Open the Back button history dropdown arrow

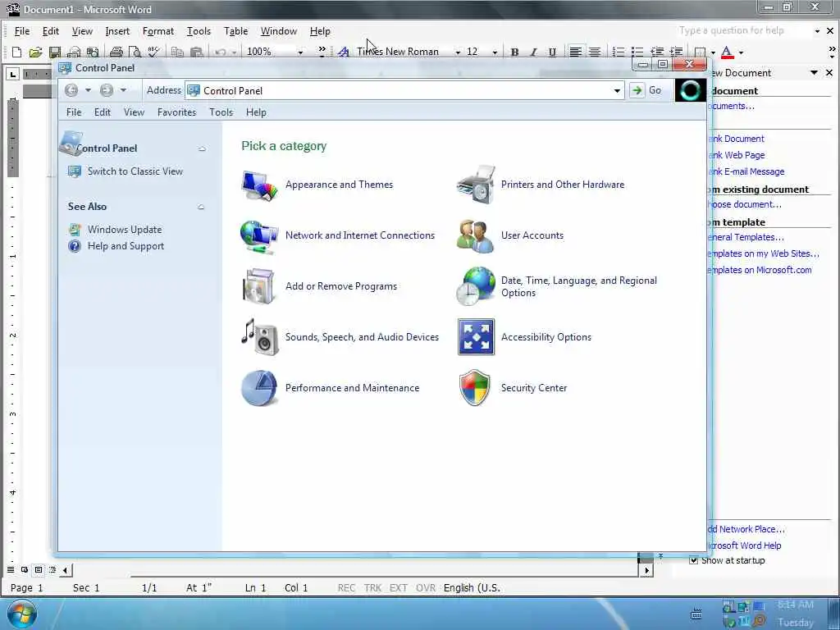[88, 90]
